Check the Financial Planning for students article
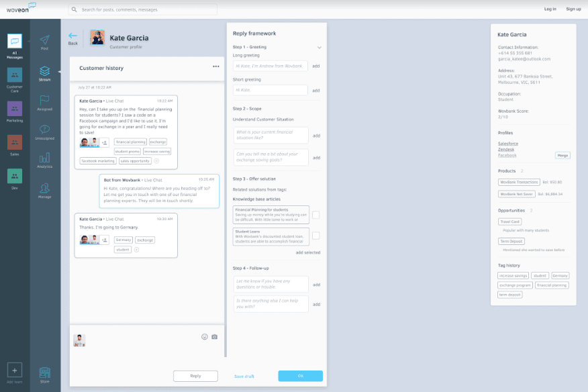588x392 pixels. [x=315, y=215]
